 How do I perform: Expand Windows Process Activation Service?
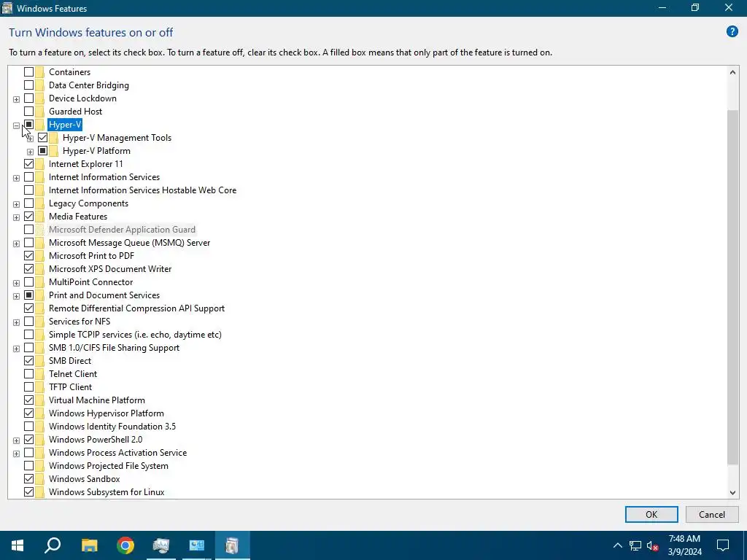(x=16, y=454)
